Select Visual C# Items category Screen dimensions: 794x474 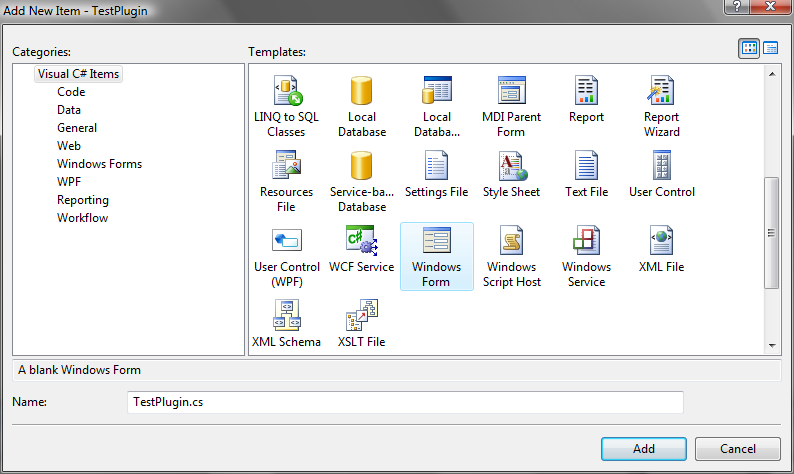click(x=78, y=74)
